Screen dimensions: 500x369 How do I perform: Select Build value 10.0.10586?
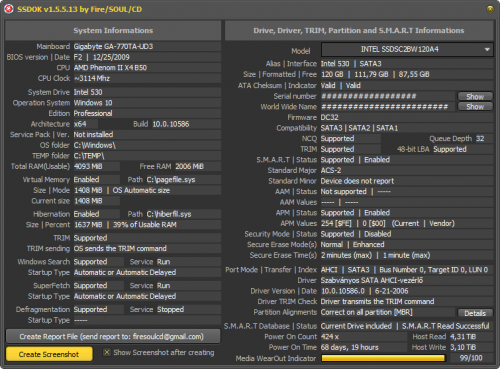pyautogui.click(x=171, y=124)
